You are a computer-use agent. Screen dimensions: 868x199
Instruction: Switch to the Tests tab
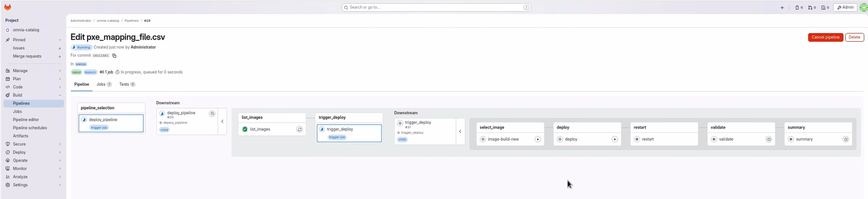click(127, 84)
